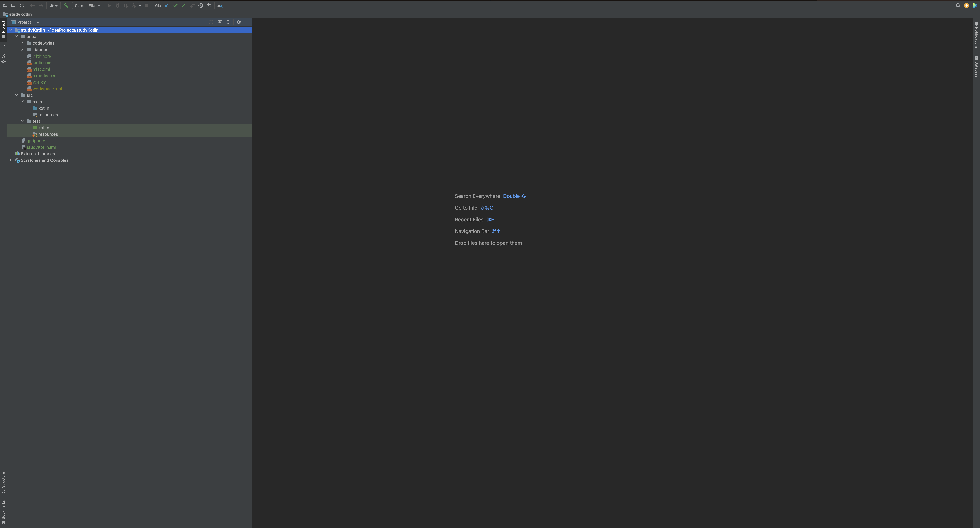980x528 pixels.
Task: Expand the External Libraries node
Action: click(x=11, y=154)
